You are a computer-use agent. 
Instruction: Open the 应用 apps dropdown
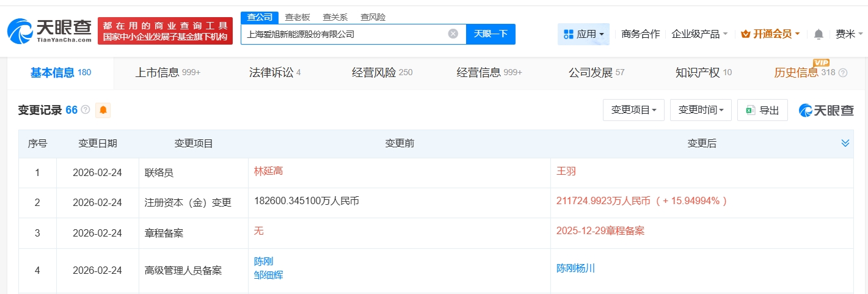(585, 34)
